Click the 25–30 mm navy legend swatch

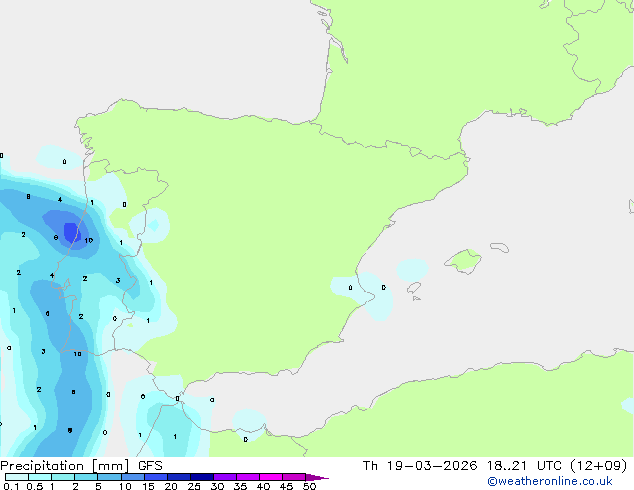202,477
